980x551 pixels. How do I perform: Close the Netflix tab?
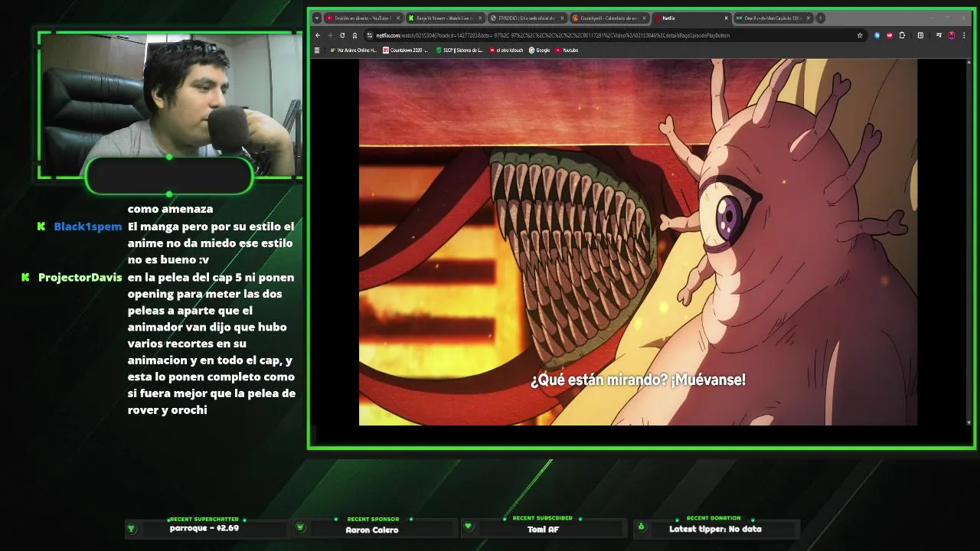click(727, 18)
